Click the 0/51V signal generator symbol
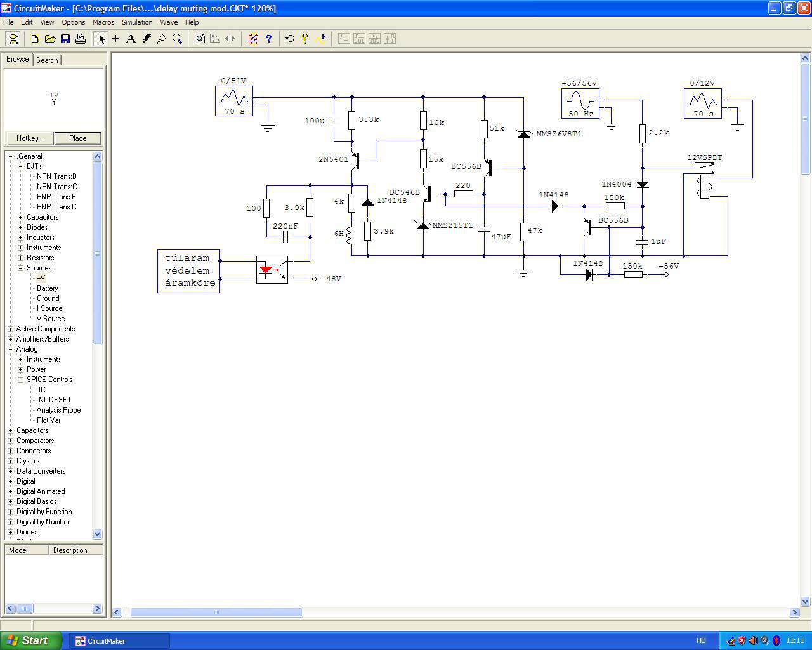Viewport: 812px width, 650px height. [234, 101]
